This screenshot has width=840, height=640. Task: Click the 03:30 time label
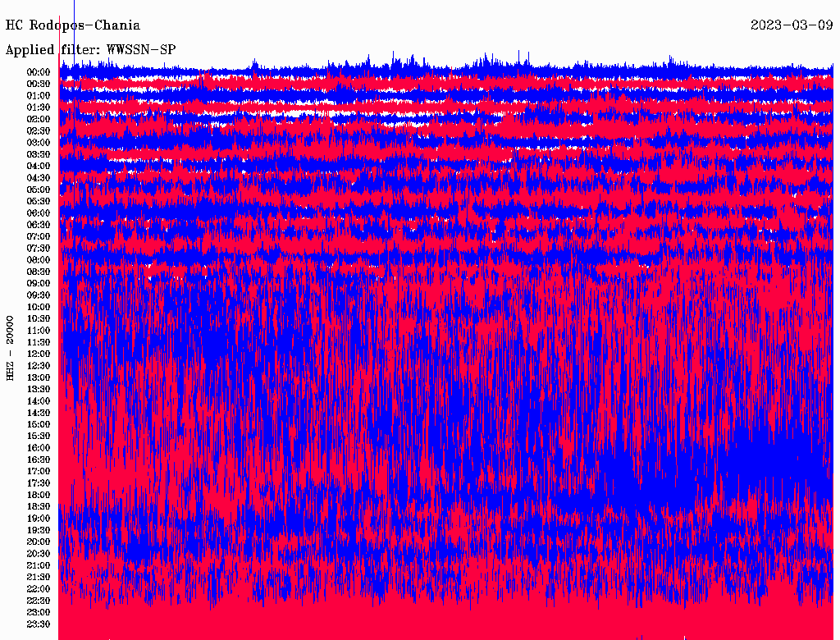[x=39, y=154]
